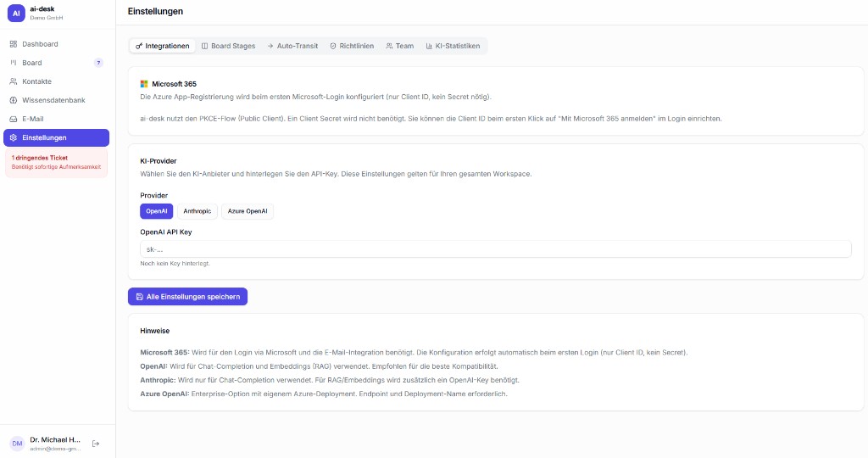Open the KI-Statistiken tab
This screenshot has height=458, width=868.
tap(453, 46)
